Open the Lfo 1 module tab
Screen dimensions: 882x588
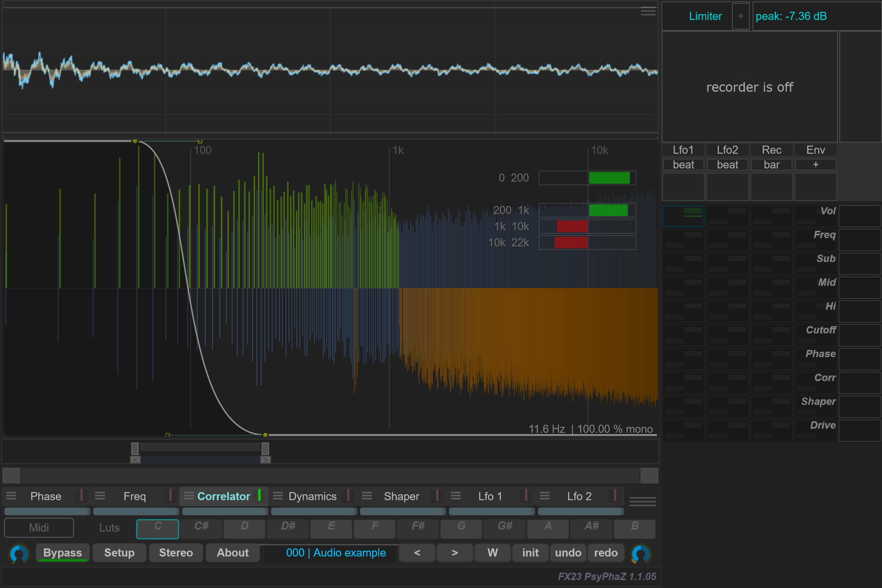pyautogui.click(x=490, y=496)
